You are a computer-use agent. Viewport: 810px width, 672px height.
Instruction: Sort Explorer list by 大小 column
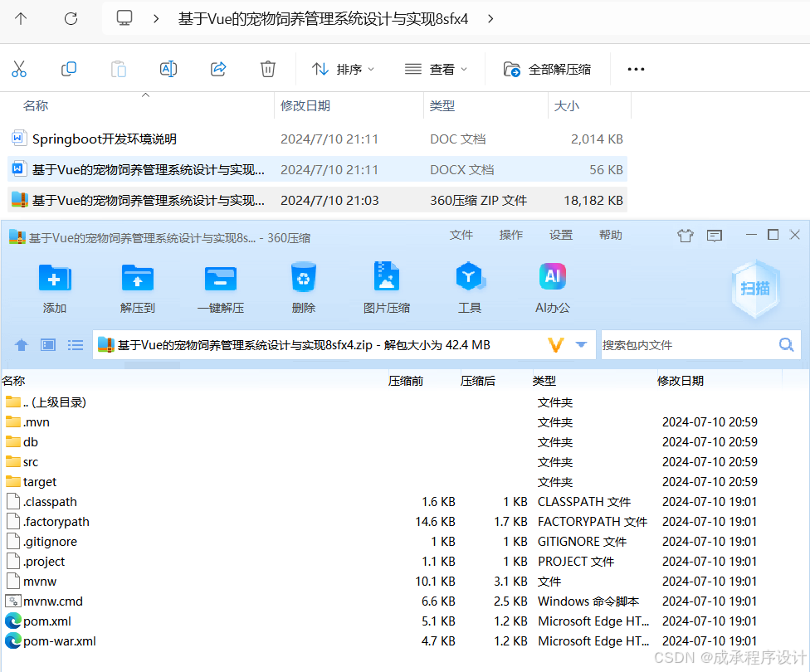tap(567, 106)
